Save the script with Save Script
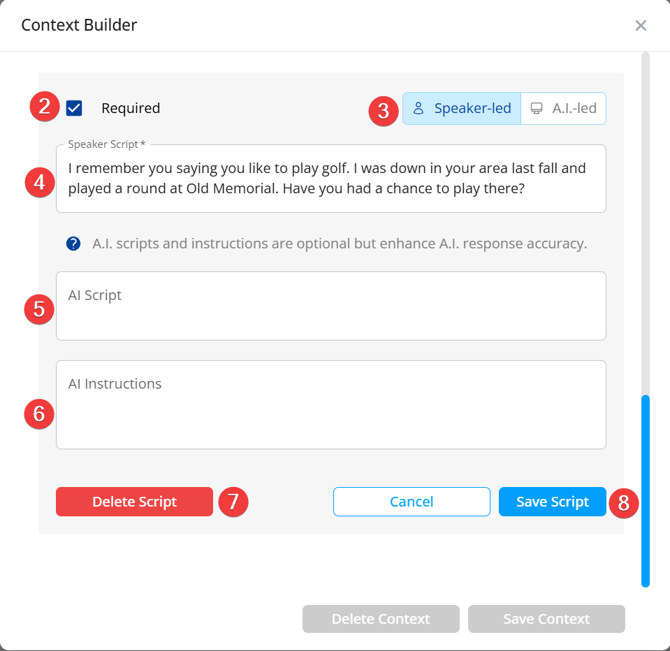This screenshot has height=651, width=670. coord(552,502)
